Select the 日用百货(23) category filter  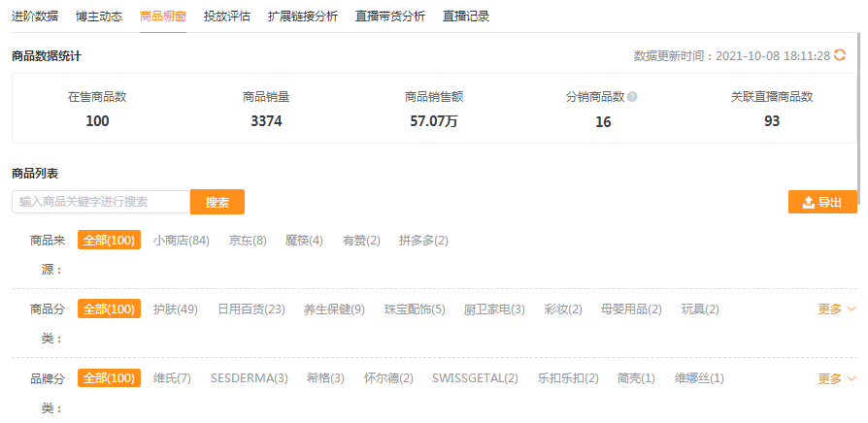click(x=250, y=309)
